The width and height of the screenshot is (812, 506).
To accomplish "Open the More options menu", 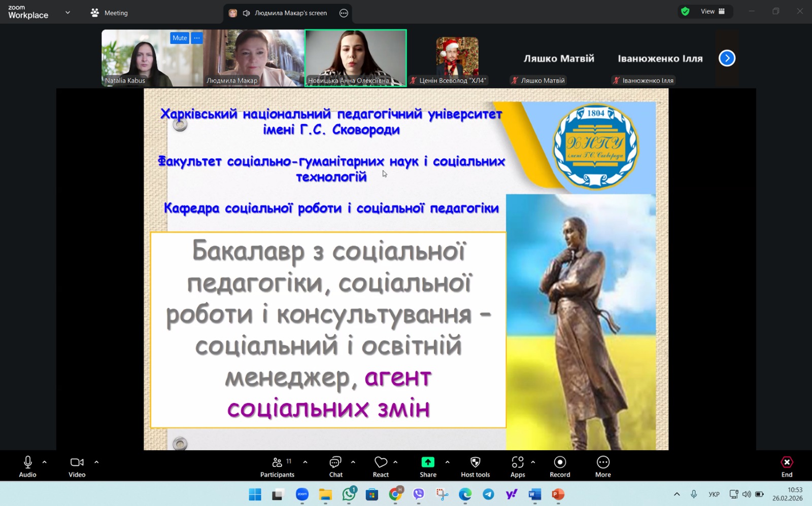I will coord(603,466).
